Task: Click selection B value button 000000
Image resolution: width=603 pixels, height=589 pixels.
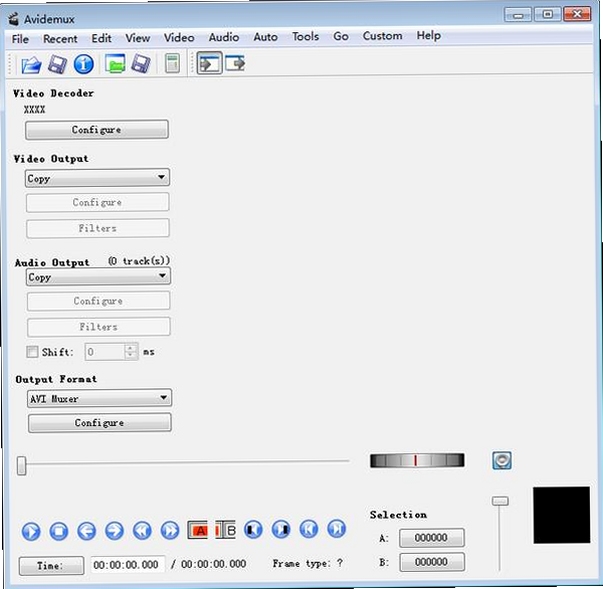Action: coord(432,562)
